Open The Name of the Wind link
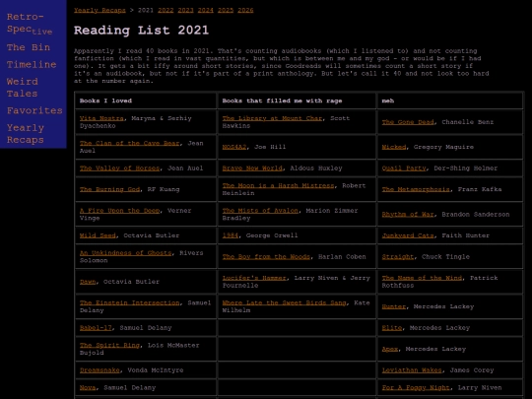Image resolution: width=532 pixels, height=399 pixels. coord(422,278)
